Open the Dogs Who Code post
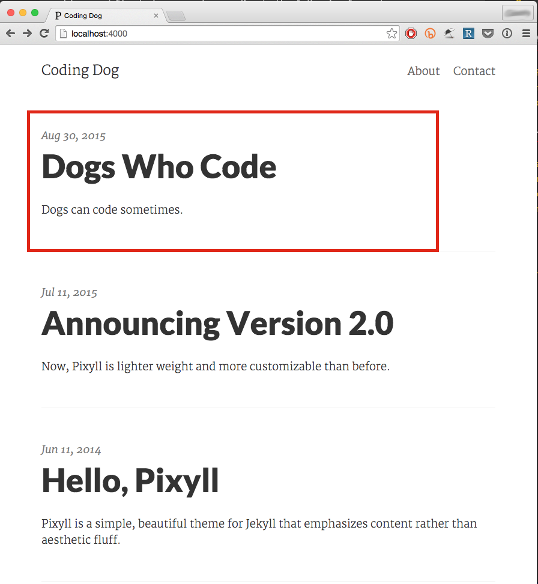This screenshot has width=538, height=584. [x=159, y=167]
